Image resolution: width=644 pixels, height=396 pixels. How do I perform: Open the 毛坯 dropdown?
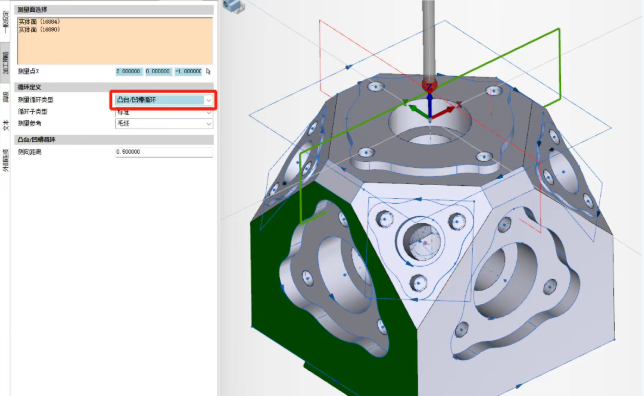163,123
